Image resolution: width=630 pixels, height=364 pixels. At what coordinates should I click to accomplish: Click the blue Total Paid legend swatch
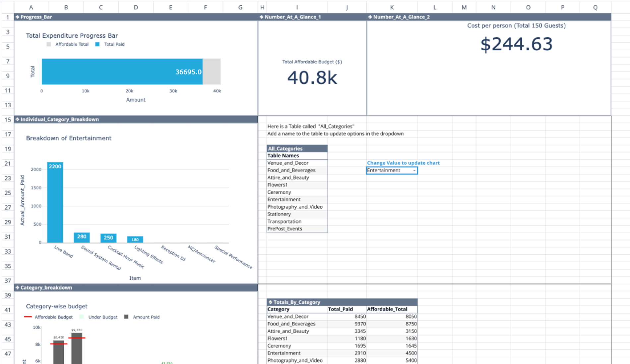point(97,44)
